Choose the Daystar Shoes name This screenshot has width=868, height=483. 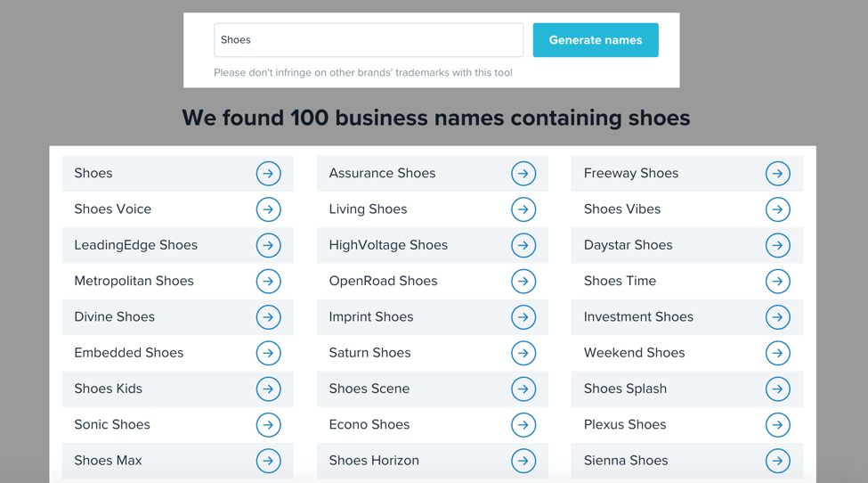point(629,245)
